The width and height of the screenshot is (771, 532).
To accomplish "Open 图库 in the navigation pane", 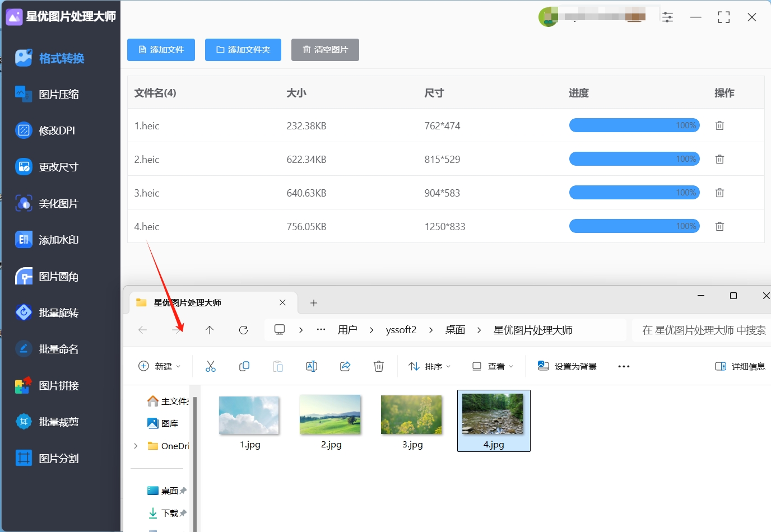I will [x=163, y=423].
